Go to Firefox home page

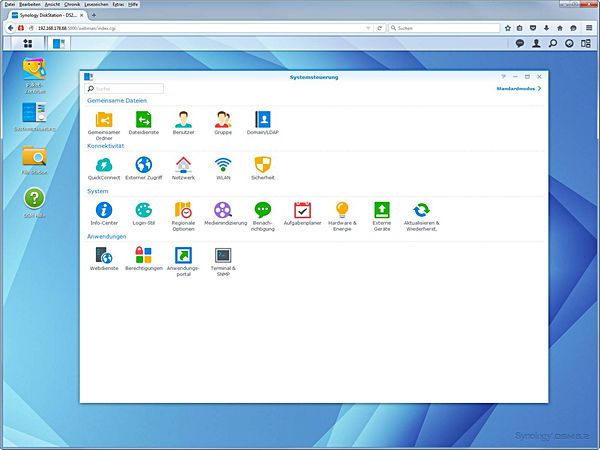(560, 28)
